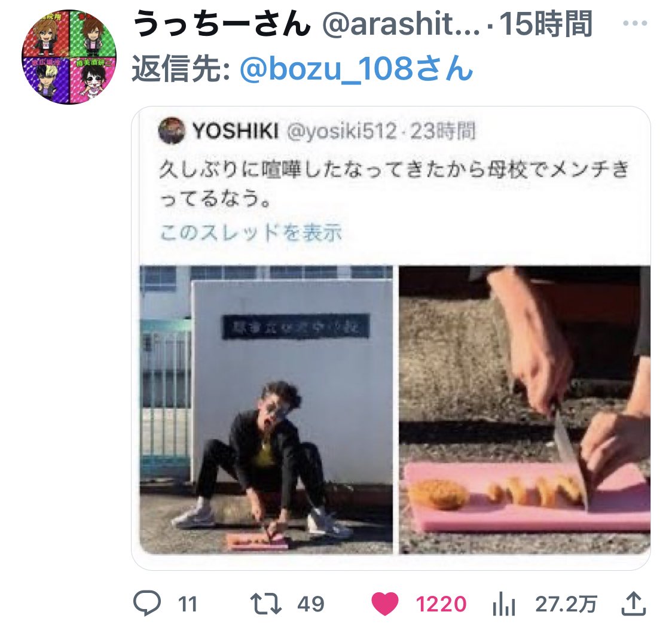Image resolution: width=672 pixels, height=627 pixels.
Task: Open the @arashit... username handle
Action: tap(401, 24)
